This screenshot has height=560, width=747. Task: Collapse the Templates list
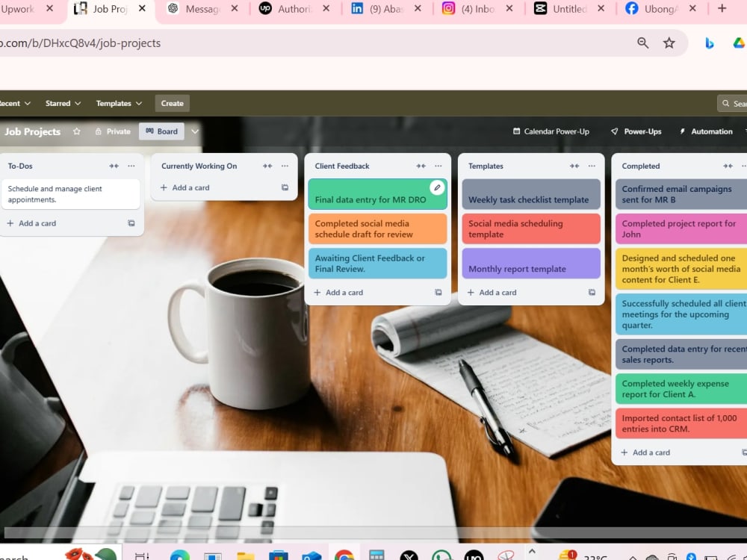574,167
